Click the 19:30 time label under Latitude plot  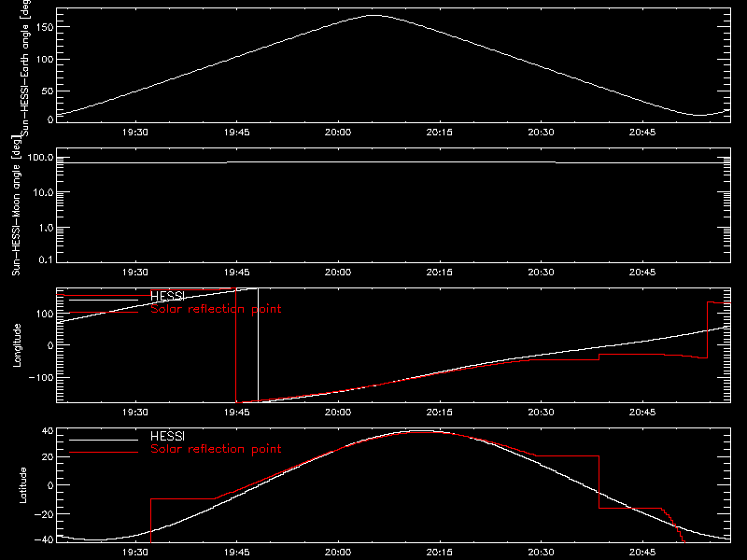[135, 553]
